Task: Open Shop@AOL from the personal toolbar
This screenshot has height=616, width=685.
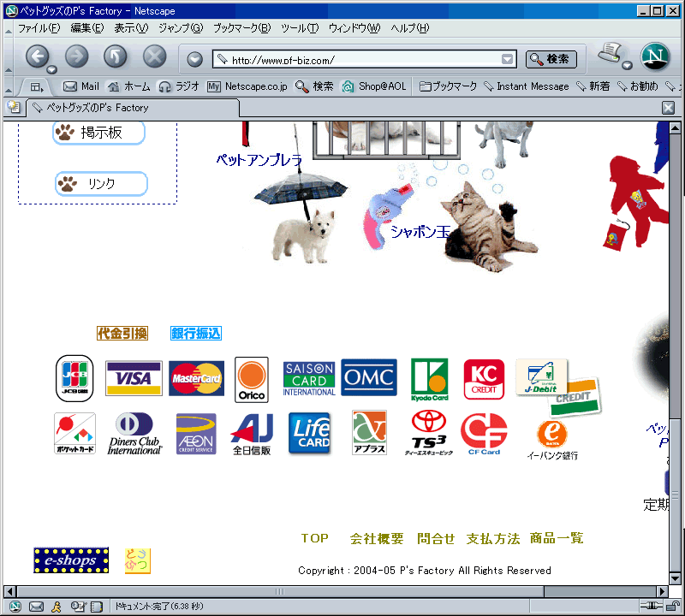Action: (374, 86)
